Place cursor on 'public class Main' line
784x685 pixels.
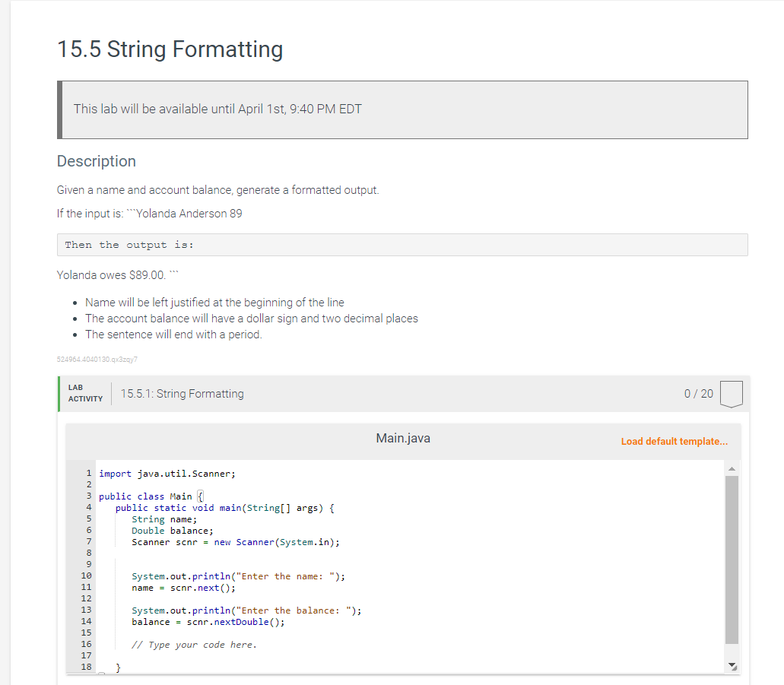coord(151,496)
